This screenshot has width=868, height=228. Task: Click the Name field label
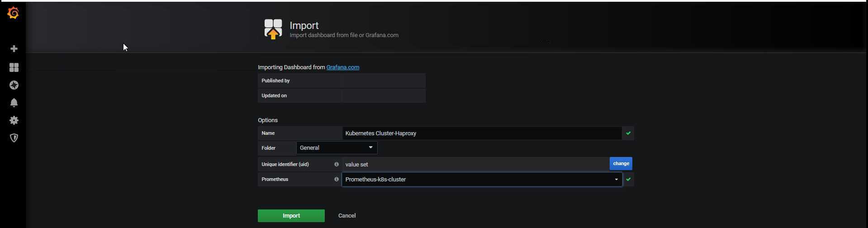click(268, 133)
